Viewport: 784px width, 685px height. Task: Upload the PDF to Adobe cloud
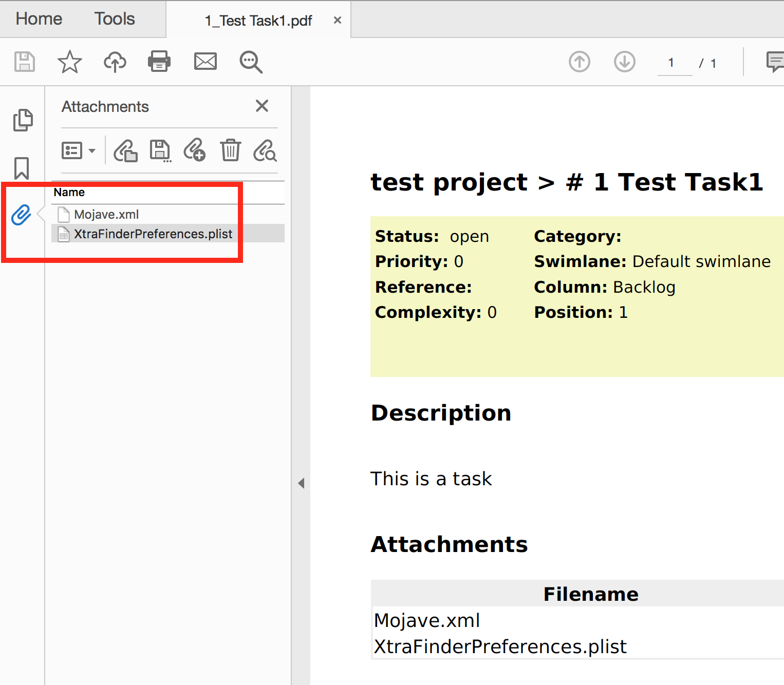tap(115, 61)
